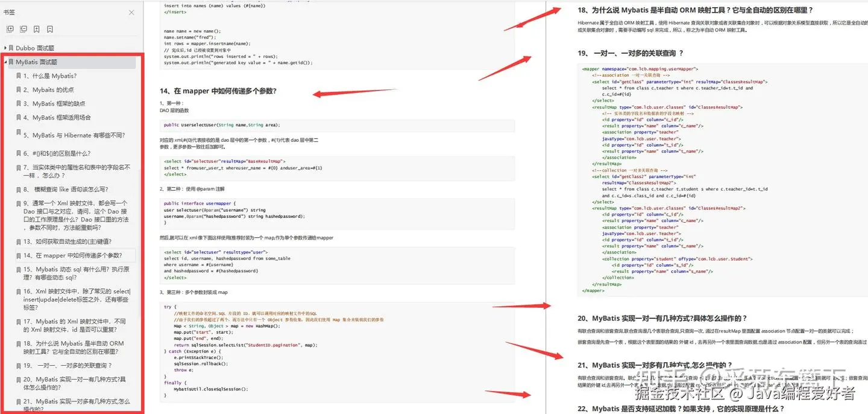Open the Dubbo 面试题 bookmark
The image size is (868, 414).
[x=35, y=48]
